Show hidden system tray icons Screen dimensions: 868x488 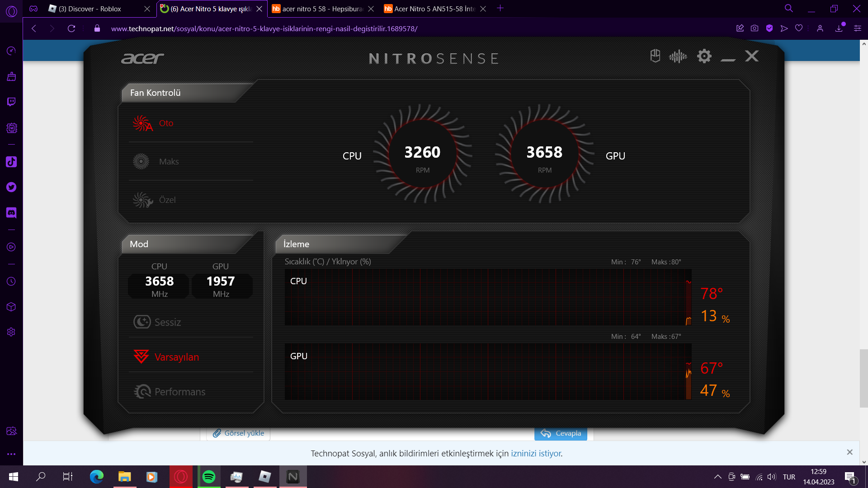tap(717, 477)
